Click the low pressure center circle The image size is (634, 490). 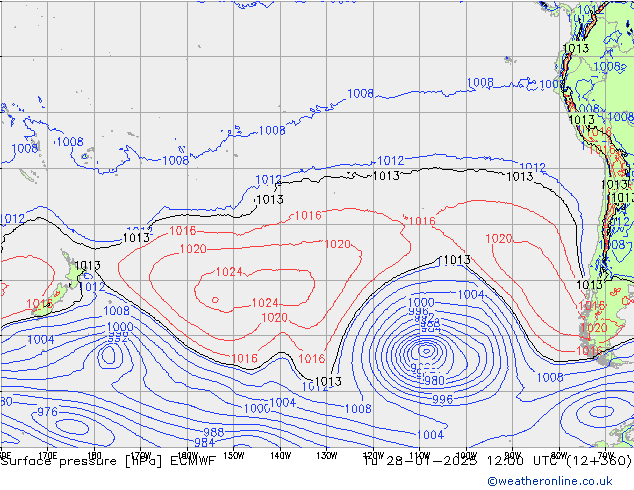click(x=427, y=351)
